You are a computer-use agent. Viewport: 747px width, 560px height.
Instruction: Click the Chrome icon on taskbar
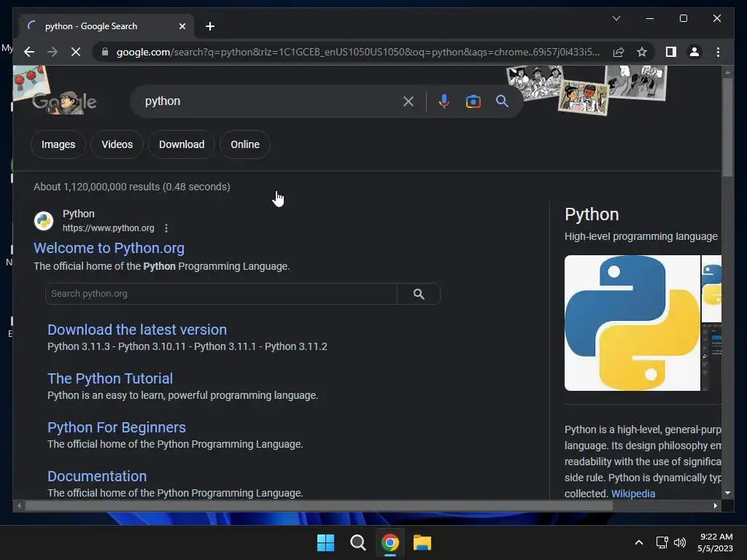tap(390, 542)
